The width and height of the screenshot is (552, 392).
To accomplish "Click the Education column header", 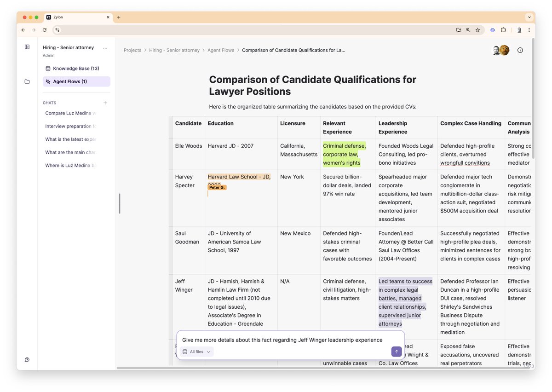I will (241, 127).
